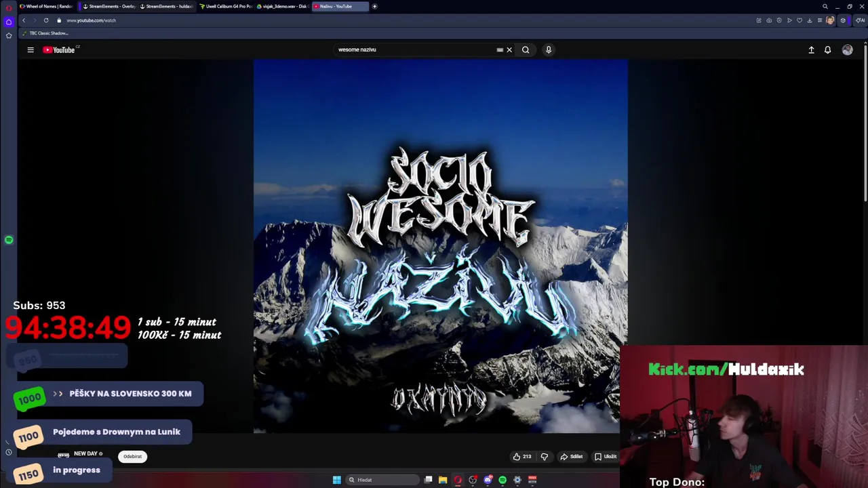
Task: Open the YouTube create/upload icon
Action: tap(811, 49)
